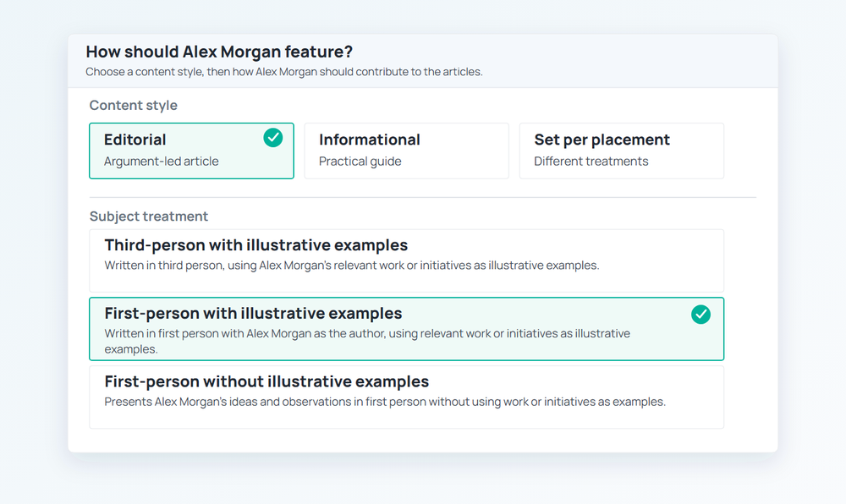The image size is (846, 504).
Task: Pick the Set per placement option
Action: 622,151
